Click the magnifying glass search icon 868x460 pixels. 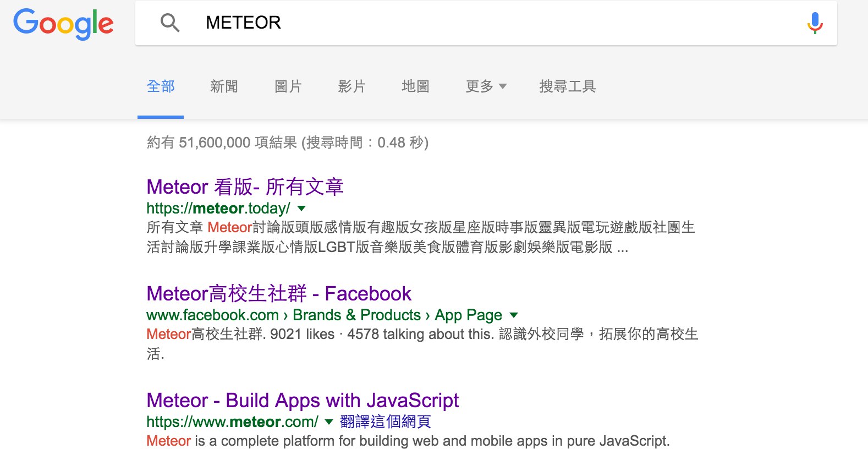click(x=169, y=23)
